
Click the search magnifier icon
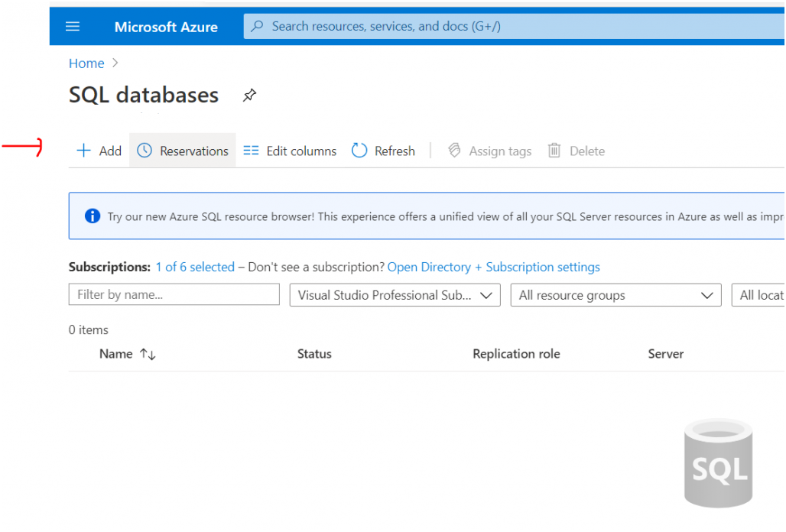click(258, 27)
